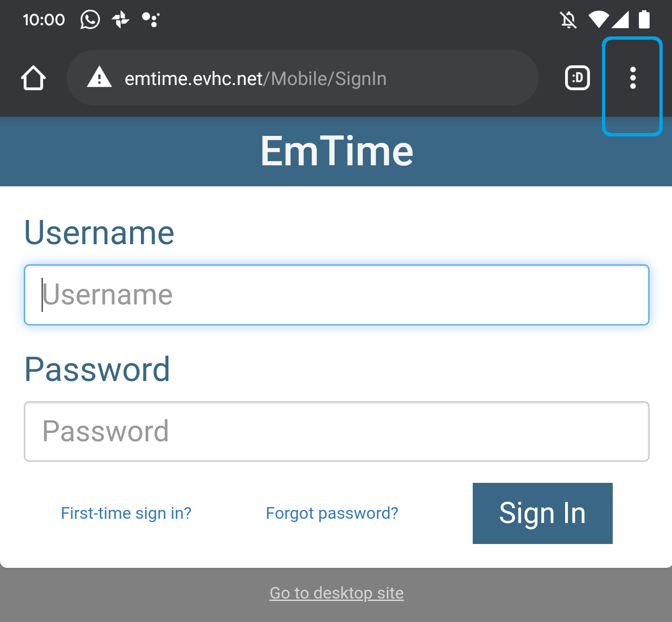The image size is (672, 622).
Task: Tap the cellular signal icon
Action: pyautogui.click(x=620, y=20)
